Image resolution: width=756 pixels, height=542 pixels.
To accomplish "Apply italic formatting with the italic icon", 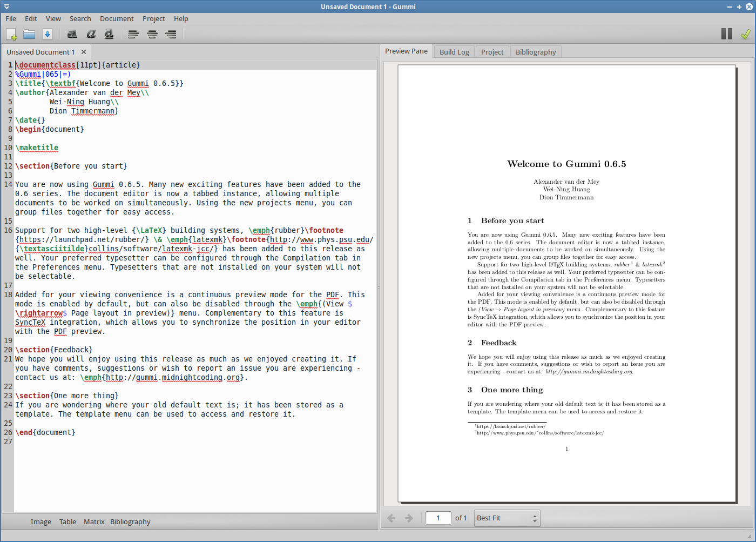I will (x=91, y=34).
